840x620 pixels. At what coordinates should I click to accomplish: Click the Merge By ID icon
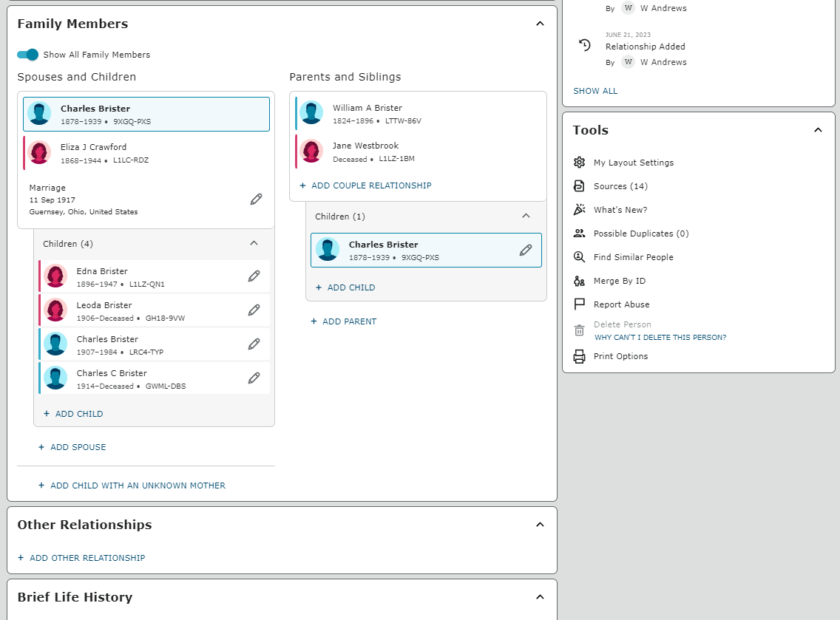point(579,281)
